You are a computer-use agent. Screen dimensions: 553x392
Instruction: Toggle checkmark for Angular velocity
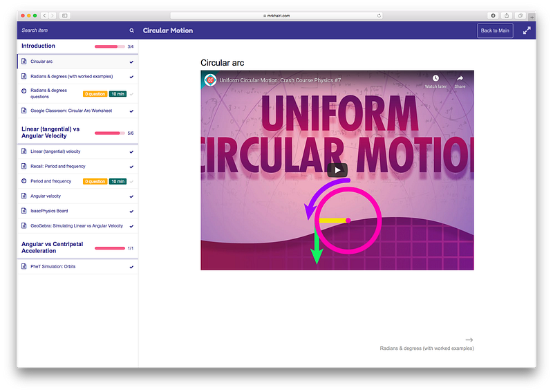(131, 196)
